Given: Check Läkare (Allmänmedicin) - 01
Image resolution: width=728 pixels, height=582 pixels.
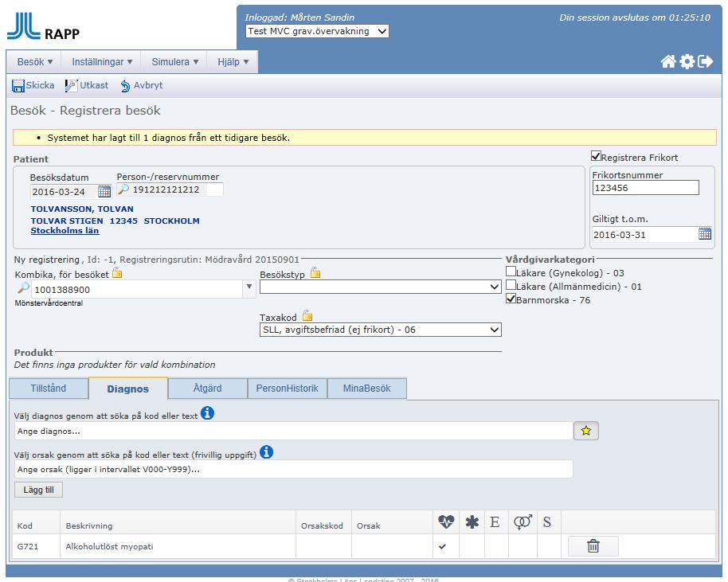Looking at the screenshot, I should pos(511,285).
